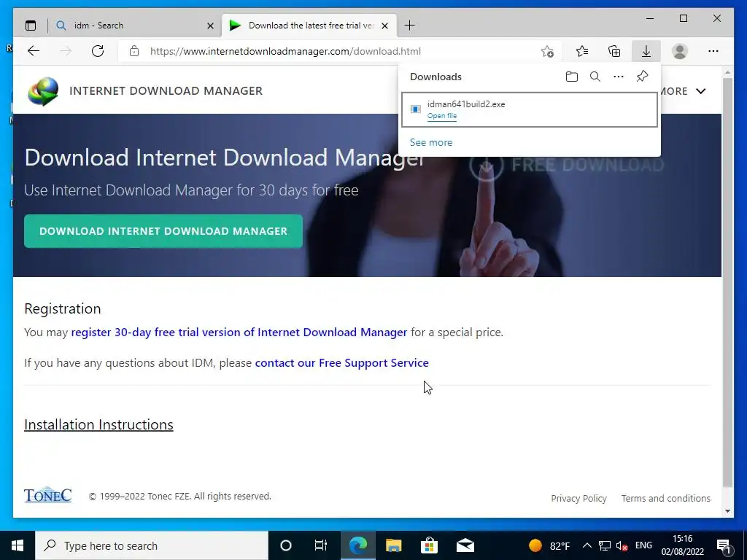Screen dimensions: 747x560
Task: Open Privacy Policy link
Action: [x=578, y=499]
